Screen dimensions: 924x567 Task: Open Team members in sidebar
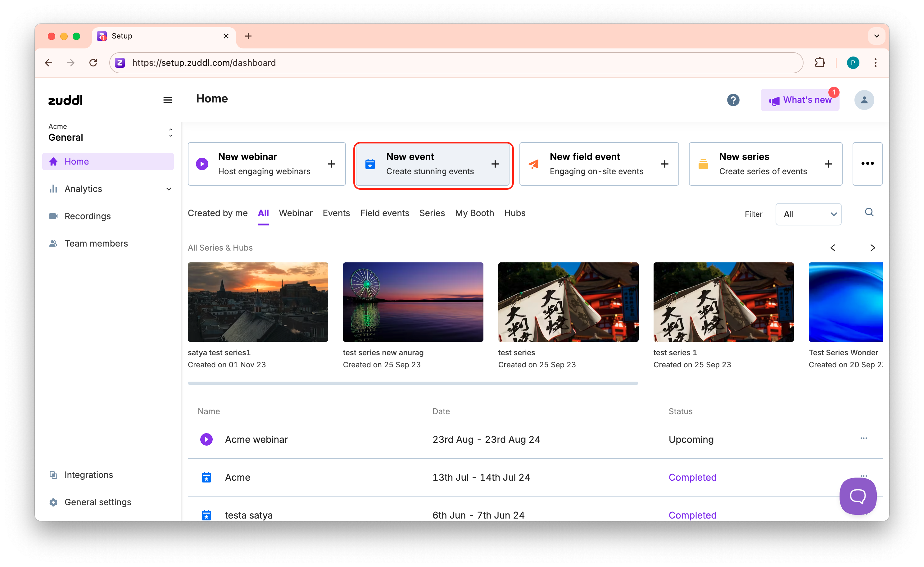coord(96,243)
